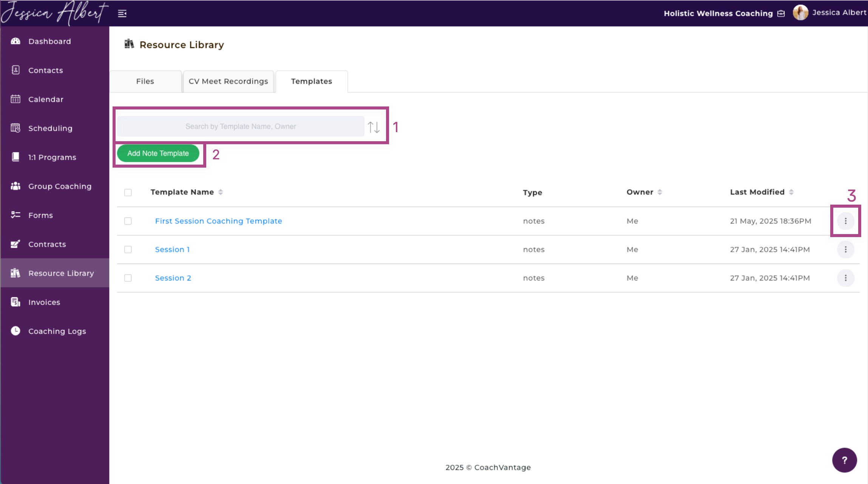Toggle the sidebar collapse hamburger icon
Image resolution: width=868 pixels, height=484 pixels.
point(122,14)
